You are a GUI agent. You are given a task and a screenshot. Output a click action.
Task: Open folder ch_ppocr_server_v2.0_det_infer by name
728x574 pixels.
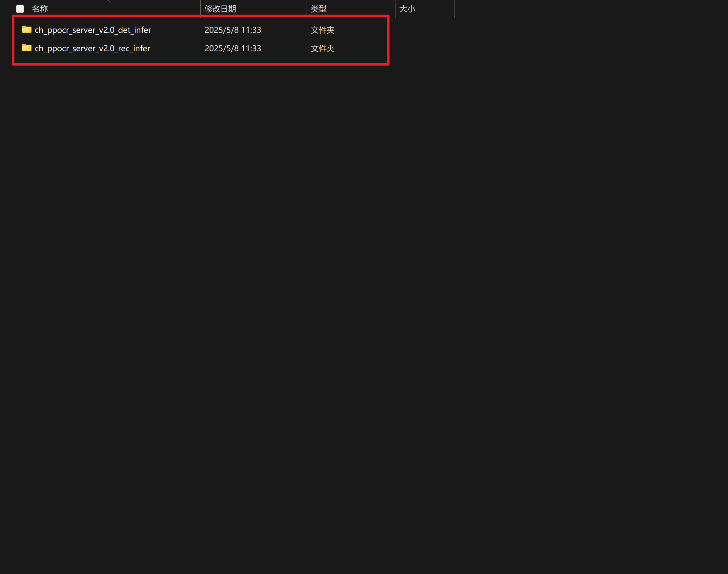[x=92, y=30]
